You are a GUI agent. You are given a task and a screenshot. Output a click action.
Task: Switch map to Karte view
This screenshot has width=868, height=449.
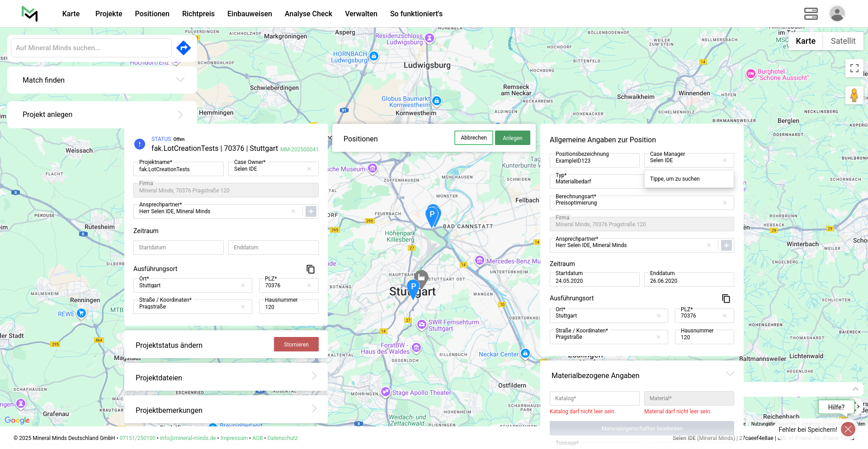805,41
